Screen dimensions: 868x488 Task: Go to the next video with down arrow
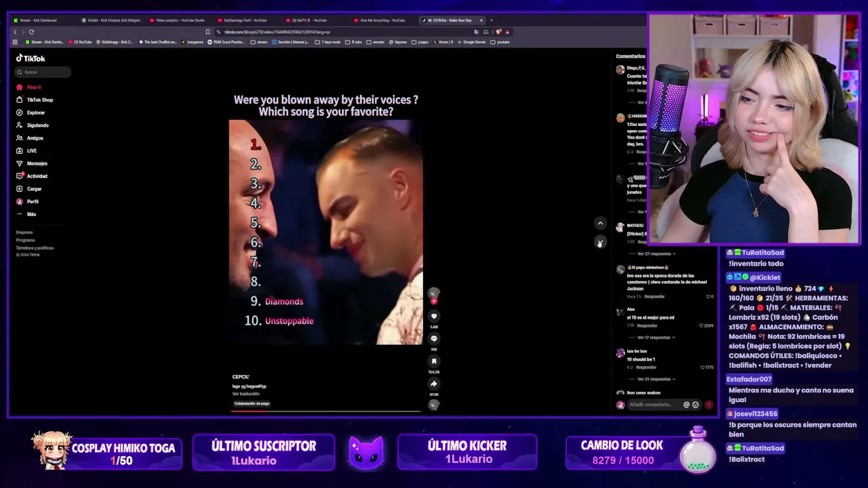[x=600, y=242]
